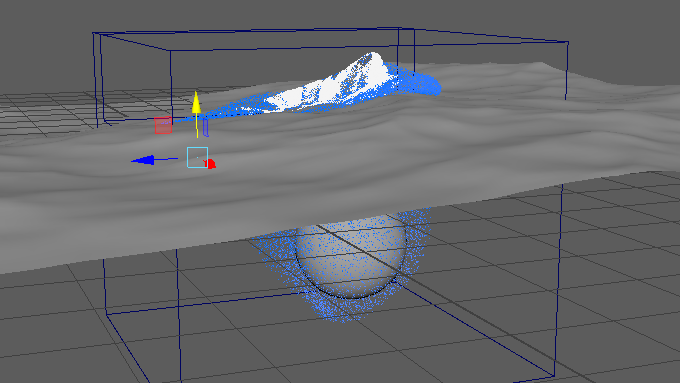Grab the yellow Y-axis move arrow
This screenshot has width=680, height=383.
[x=196, y=103]
